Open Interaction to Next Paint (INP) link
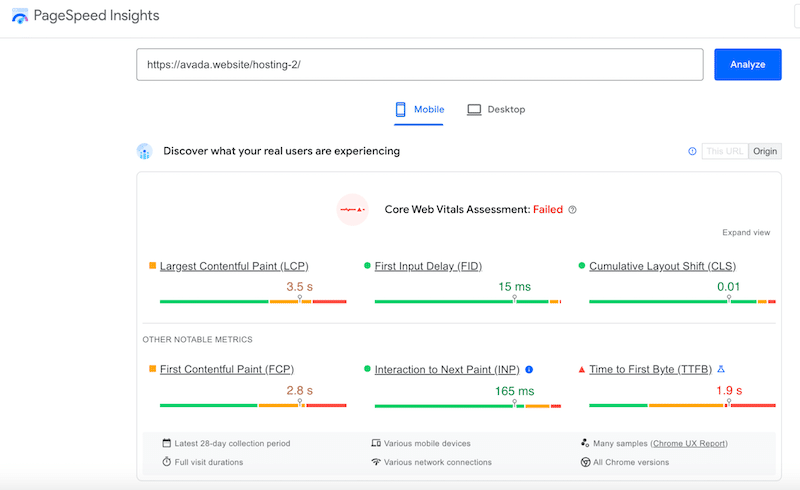This screenshot has width=800, height=490. [x=447, y=369]
